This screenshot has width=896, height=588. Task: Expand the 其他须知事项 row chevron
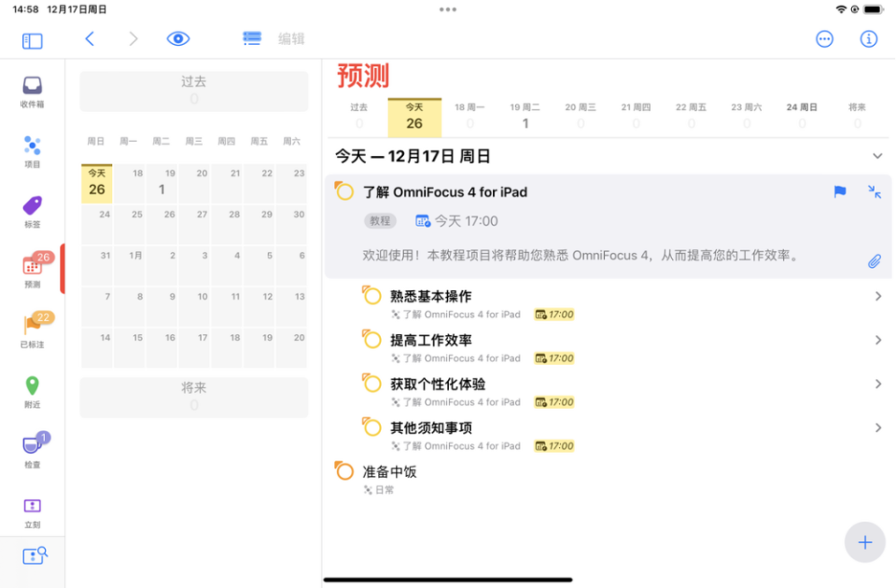[x=878, y=427]
